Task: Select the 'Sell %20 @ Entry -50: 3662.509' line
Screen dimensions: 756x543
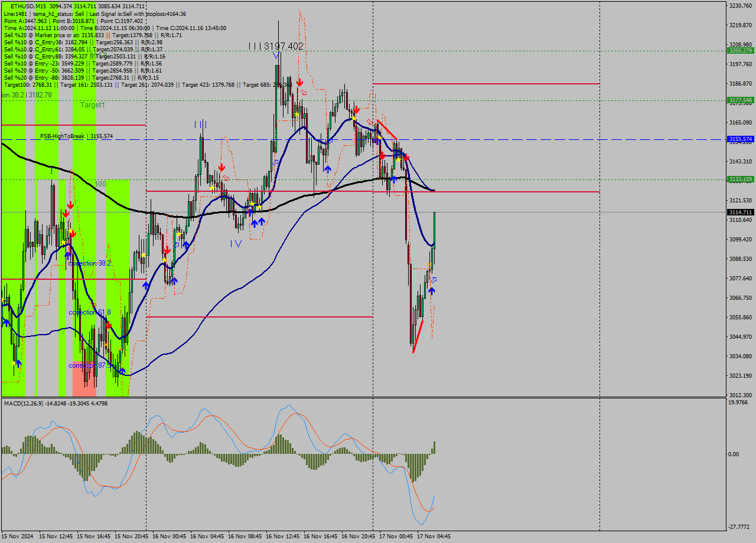Action: coord(83,70)
